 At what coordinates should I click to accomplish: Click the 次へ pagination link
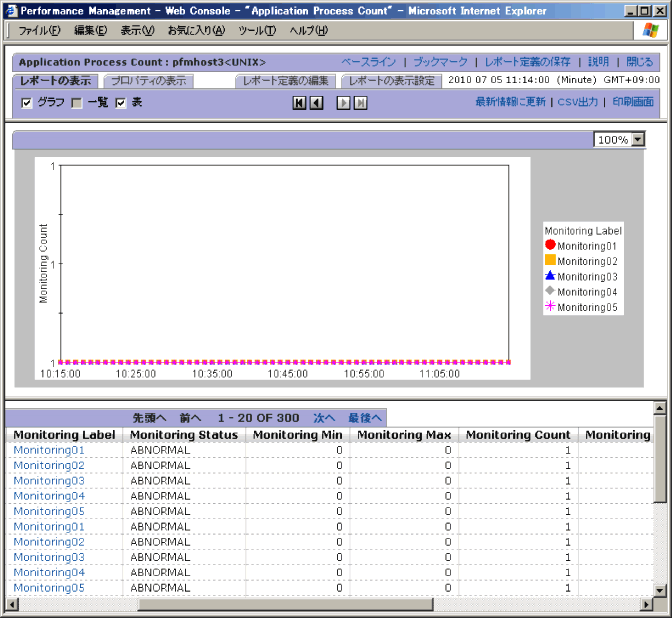(324, 417)
